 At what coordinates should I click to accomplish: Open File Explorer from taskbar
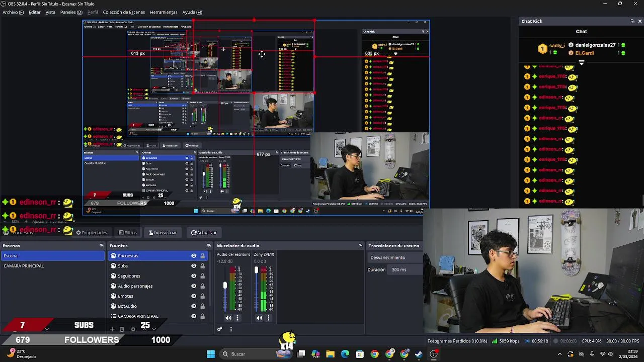point(331,354)
